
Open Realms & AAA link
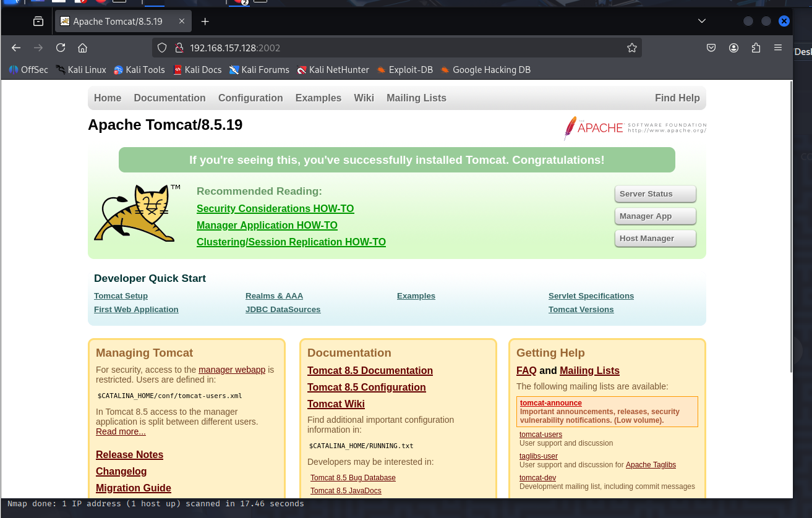tap(274, 295)
